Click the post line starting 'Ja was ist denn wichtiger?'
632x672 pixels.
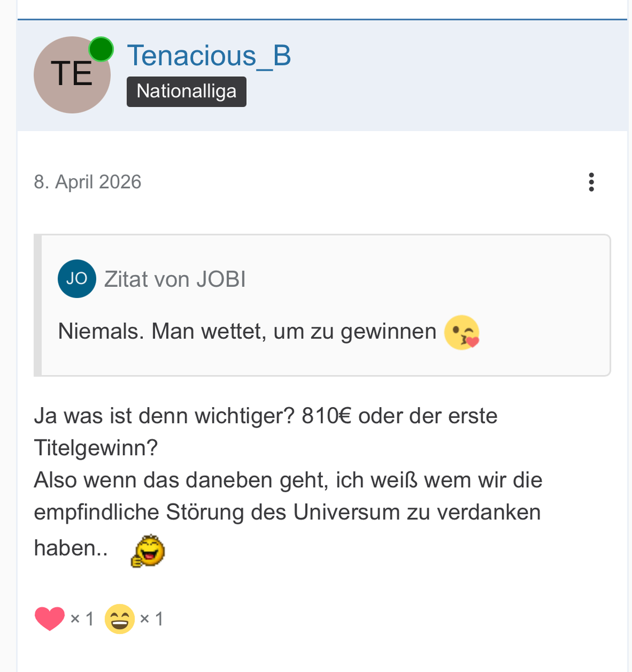[x=265, y=416]
